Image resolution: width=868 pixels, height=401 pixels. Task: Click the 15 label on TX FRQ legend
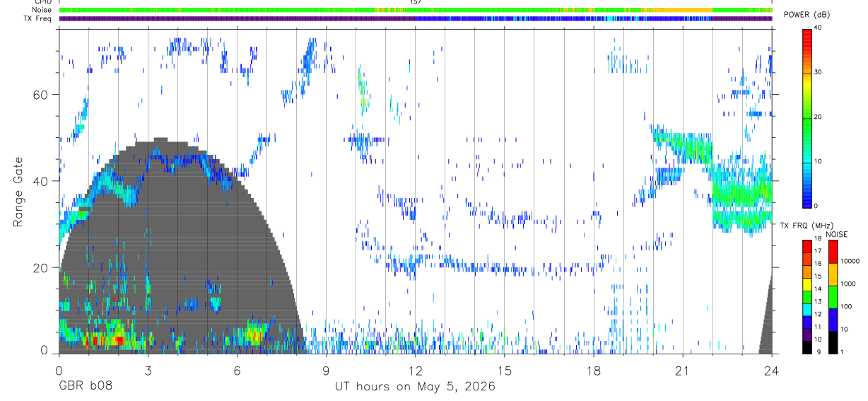click(x=818, y=277)
